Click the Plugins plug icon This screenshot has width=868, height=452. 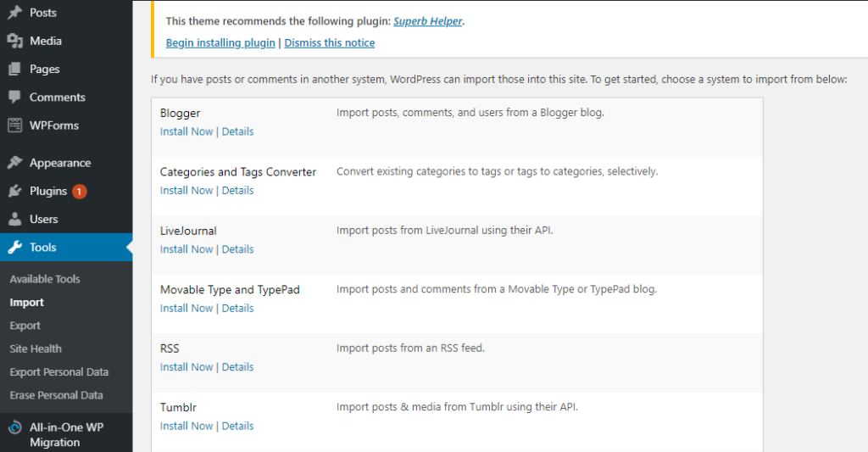click(x=15, y=191)
